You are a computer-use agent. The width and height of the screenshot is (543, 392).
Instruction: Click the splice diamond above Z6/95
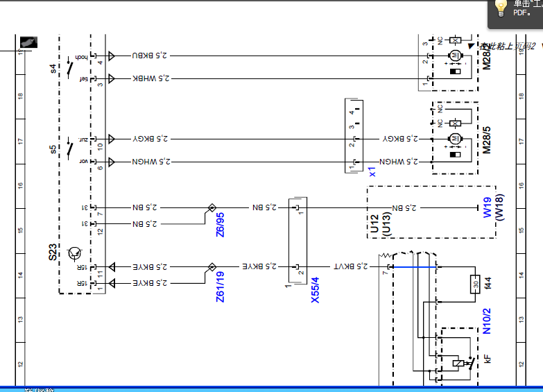click(x=212, y=207)
